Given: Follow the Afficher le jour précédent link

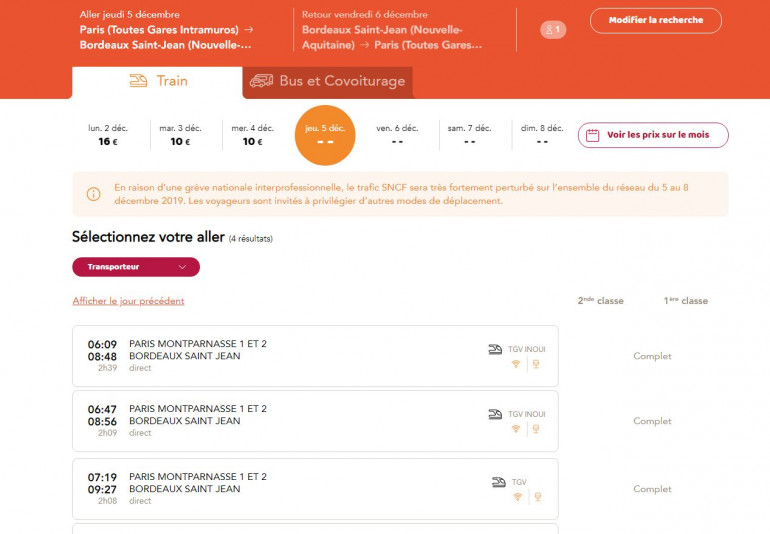Looking at the screenshot, I should pos(128,301).
